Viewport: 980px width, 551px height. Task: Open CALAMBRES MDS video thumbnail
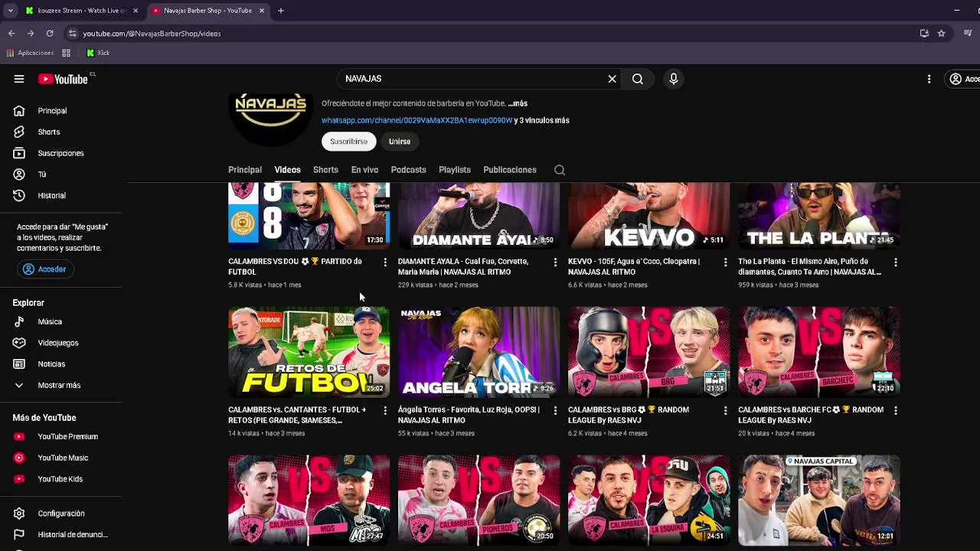(309, 500)
